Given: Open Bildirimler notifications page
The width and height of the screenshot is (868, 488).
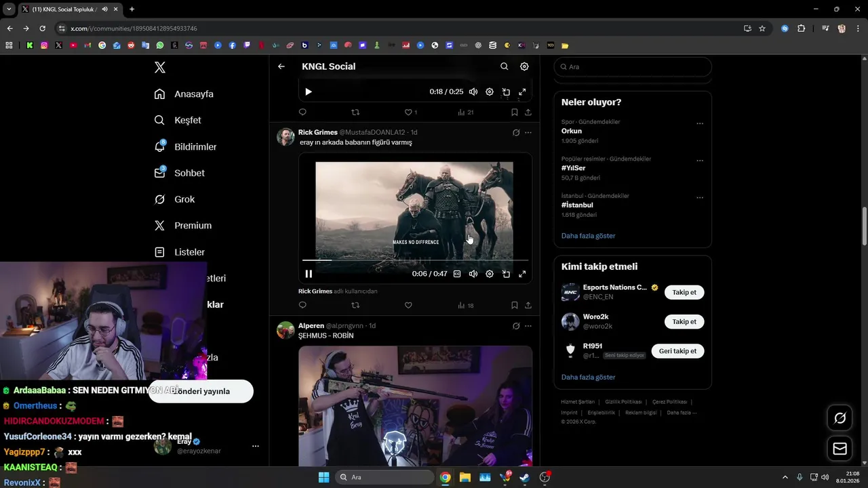Looking at the screenshot, I should [186, 146].
